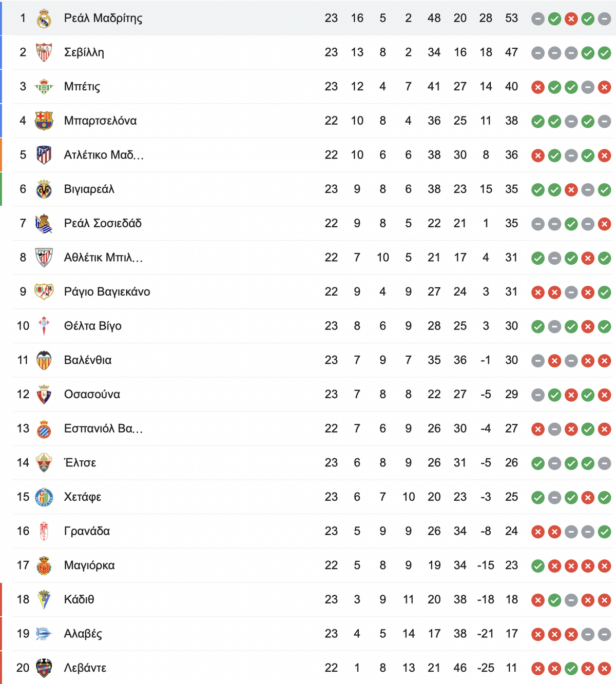The width and height of the screenshot is (616, 684).
Task: Click the Villarreal yellow crest icon
Action: (x=44, y=189)
